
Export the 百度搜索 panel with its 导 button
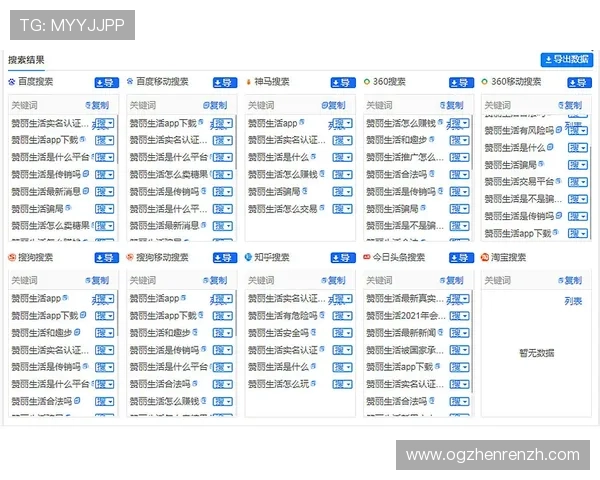(x=107, y=83)
